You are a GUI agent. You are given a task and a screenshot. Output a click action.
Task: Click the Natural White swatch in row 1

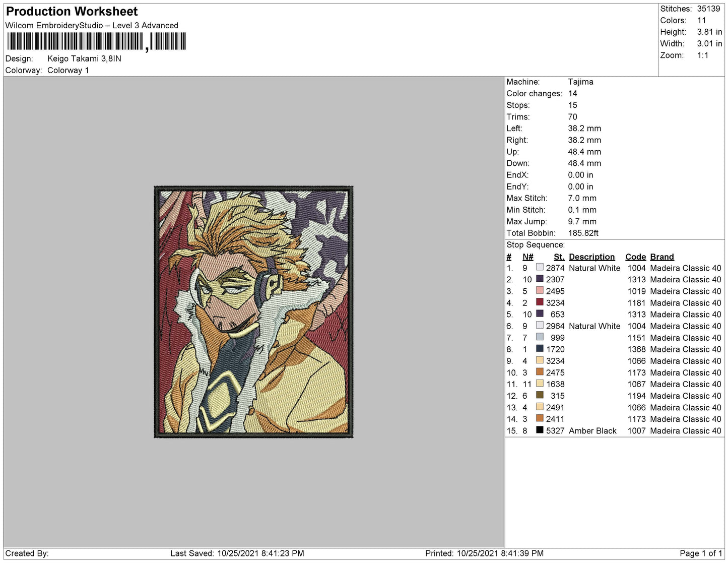(x=540, y=267)
